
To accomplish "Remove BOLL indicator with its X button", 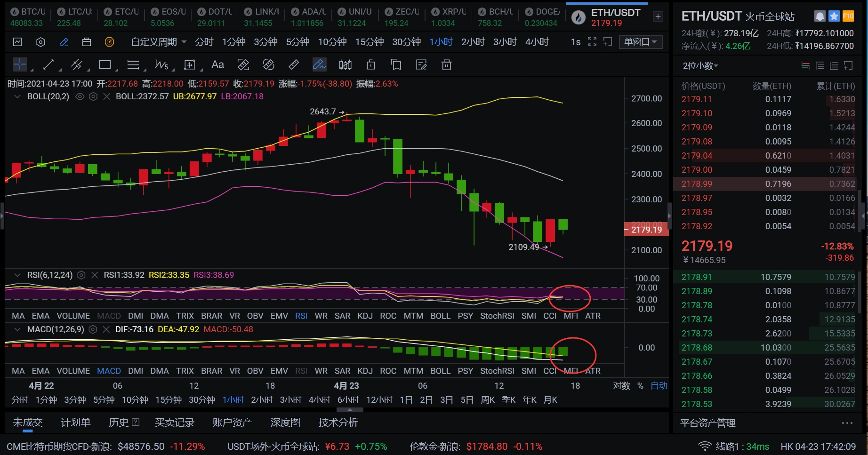I will point(107,96).
